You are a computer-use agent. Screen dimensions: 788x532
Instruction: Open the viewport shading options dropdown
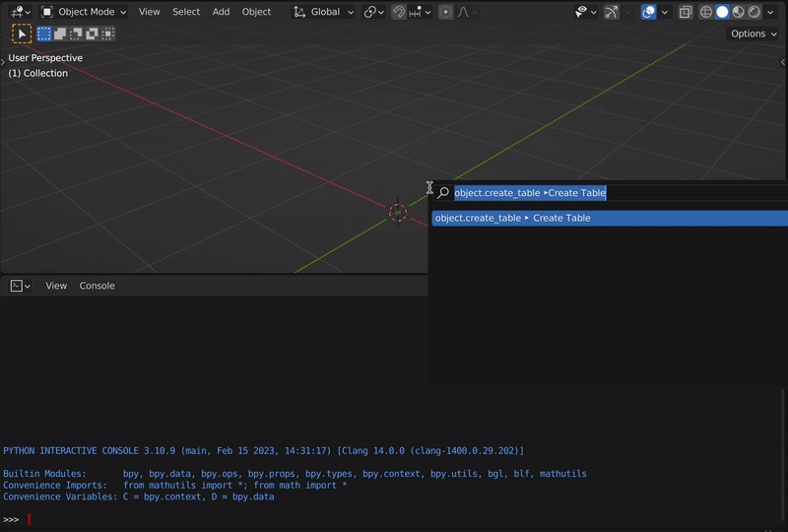[x=770, y=12]
